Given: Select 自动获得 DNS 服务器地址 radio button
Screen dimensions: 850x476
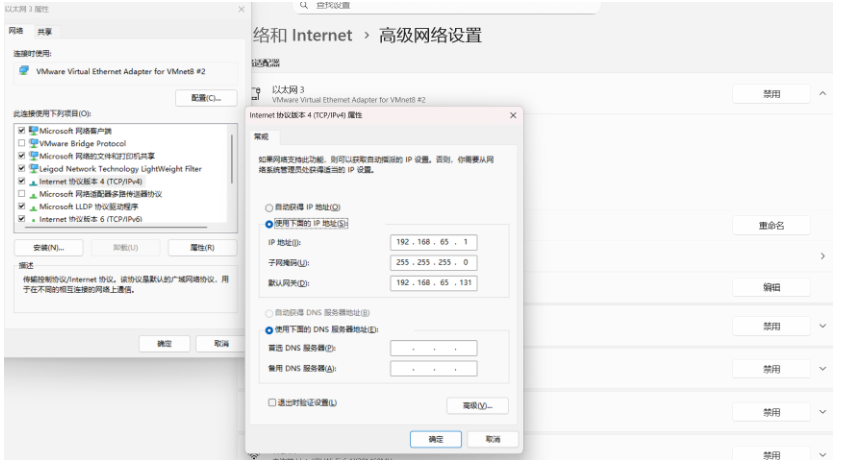Looking at the screenshot, I should [269, 313].
